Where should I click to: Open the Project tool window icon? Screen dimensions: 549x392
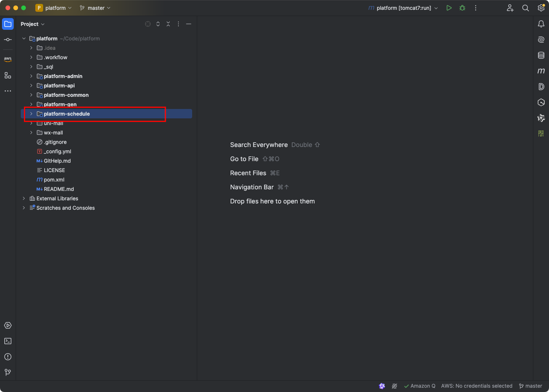click(x=8, y=24)
